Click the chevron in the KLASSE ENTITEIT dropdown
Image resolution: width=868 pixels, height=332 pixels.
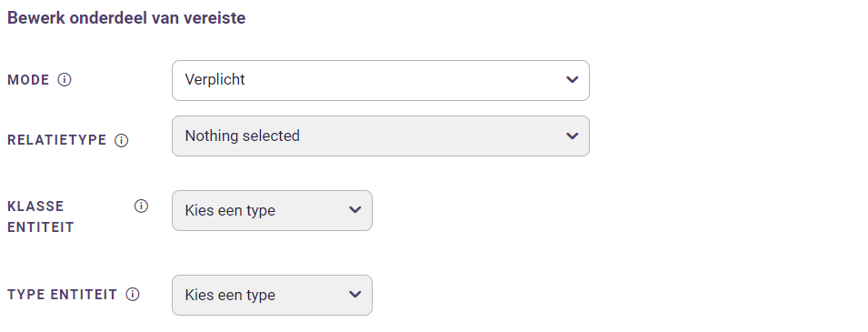pyautogui.click(x=354, y=210)
